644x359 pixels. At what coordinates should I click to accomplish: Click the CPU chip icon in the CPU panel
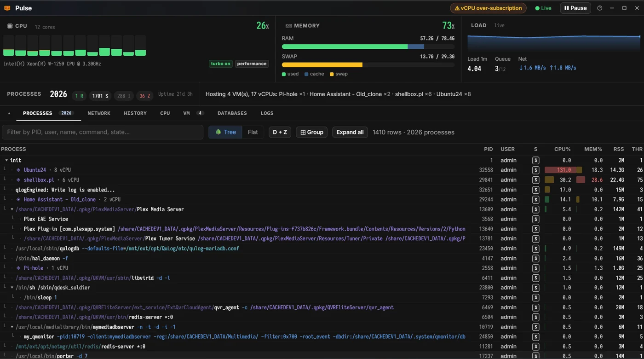(10, 26)
